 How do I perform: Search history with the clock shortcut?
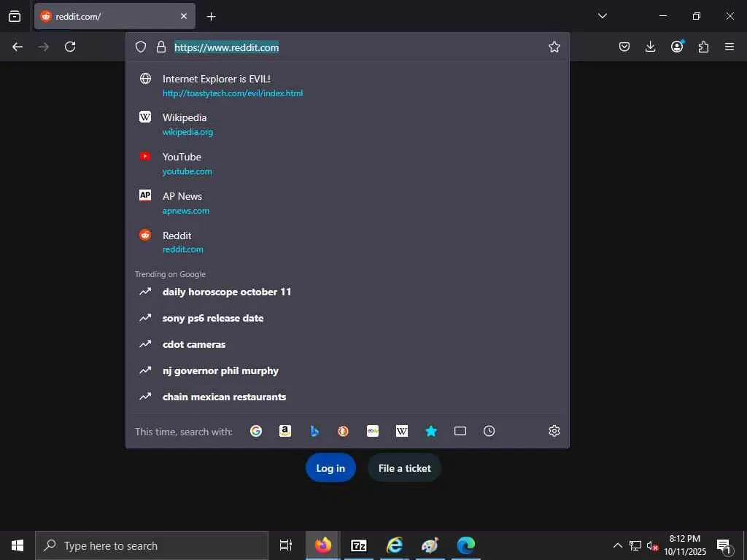pyautogui.click(x=489, y=431)
